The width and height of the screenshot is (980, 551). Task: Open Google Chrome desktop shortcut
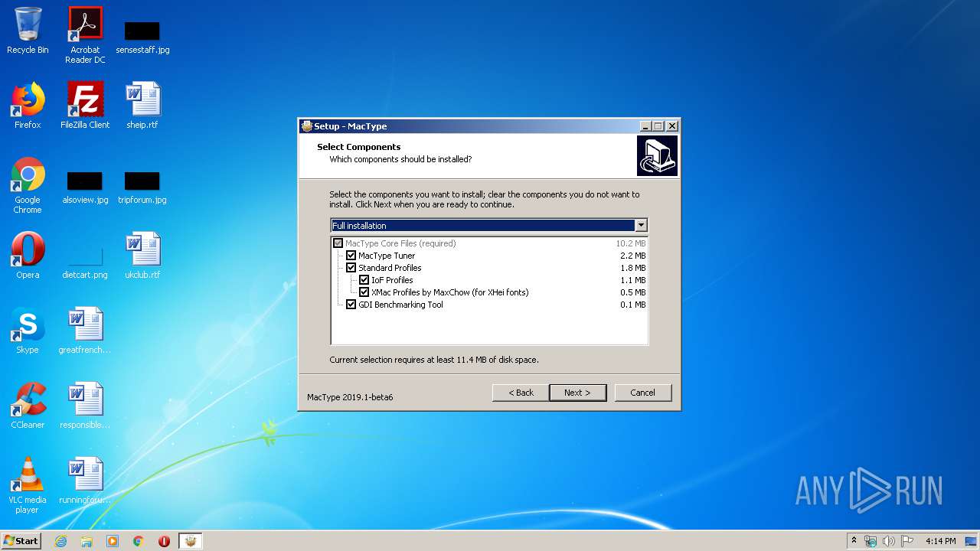coord(28,185)
